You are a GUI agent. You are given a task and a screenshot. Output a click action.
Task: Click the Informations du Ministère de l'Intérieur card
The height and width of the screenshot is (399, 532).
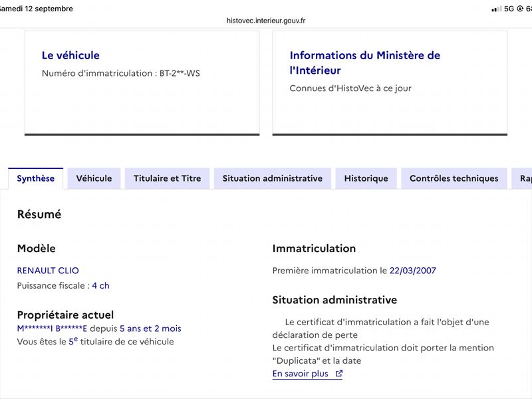tap(390, 83)
